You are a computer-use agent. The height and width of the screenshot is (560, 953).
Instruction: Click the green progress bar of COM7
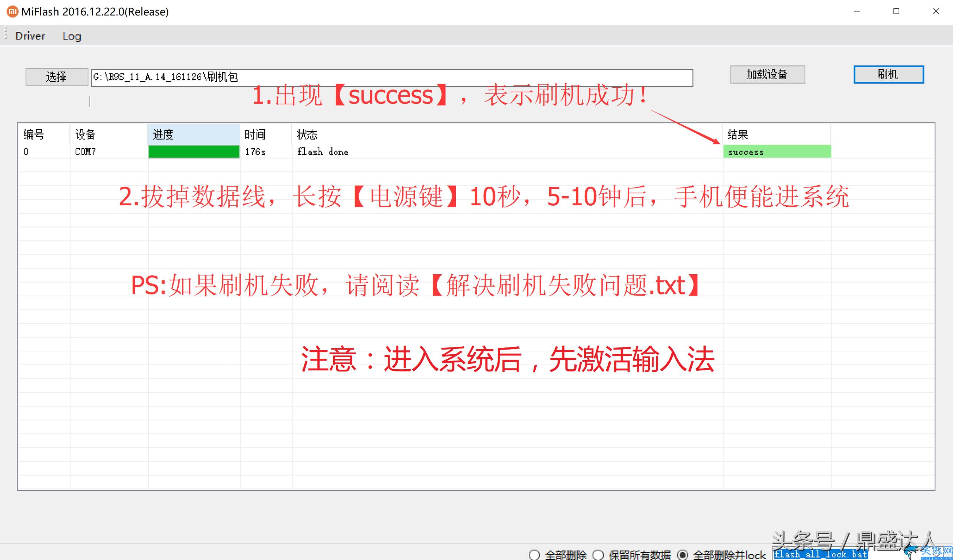click(194, 152)
